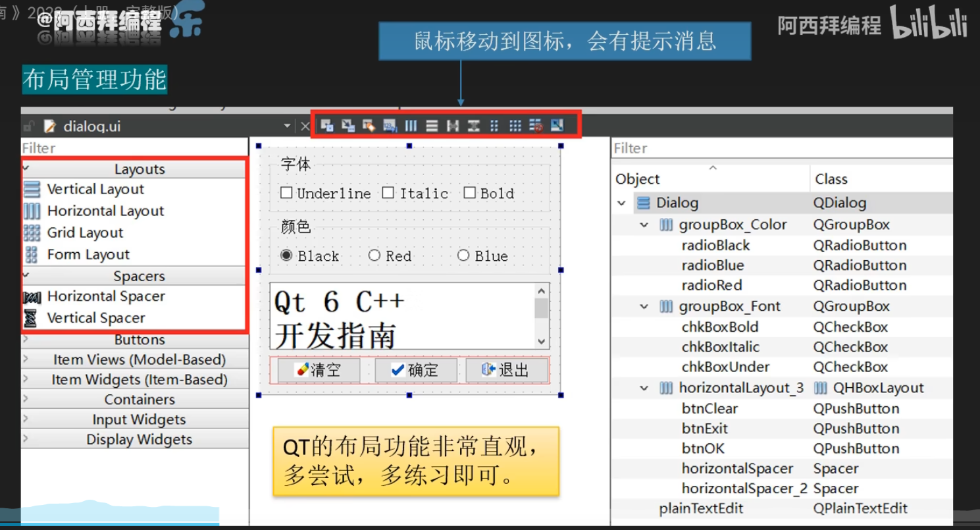Click the Adjust Size toolbar icon
The image size is (980, 530).
tap(557, 125)
